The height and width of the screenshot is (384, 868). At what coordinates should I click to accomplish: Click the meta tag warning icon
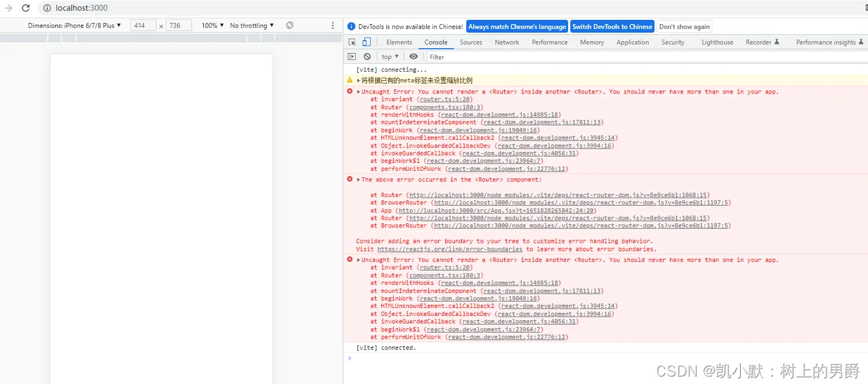tap(350, 81)
